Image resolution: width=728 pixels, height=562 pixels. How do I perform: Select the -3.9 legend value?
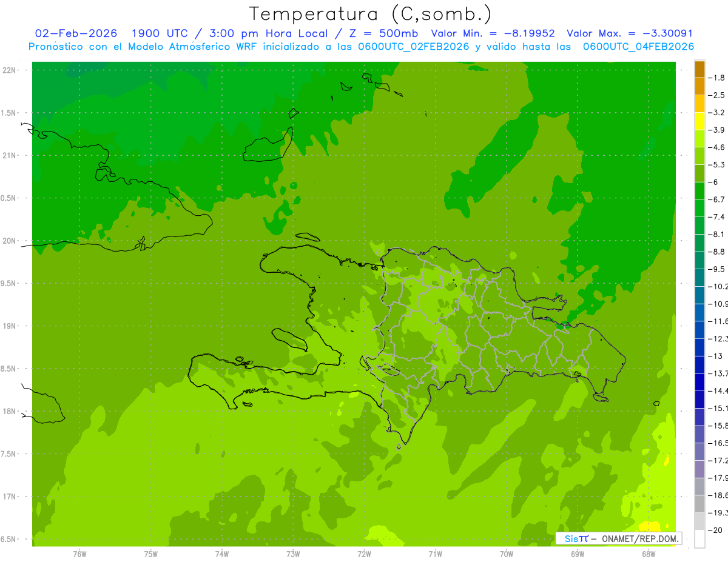717,130
